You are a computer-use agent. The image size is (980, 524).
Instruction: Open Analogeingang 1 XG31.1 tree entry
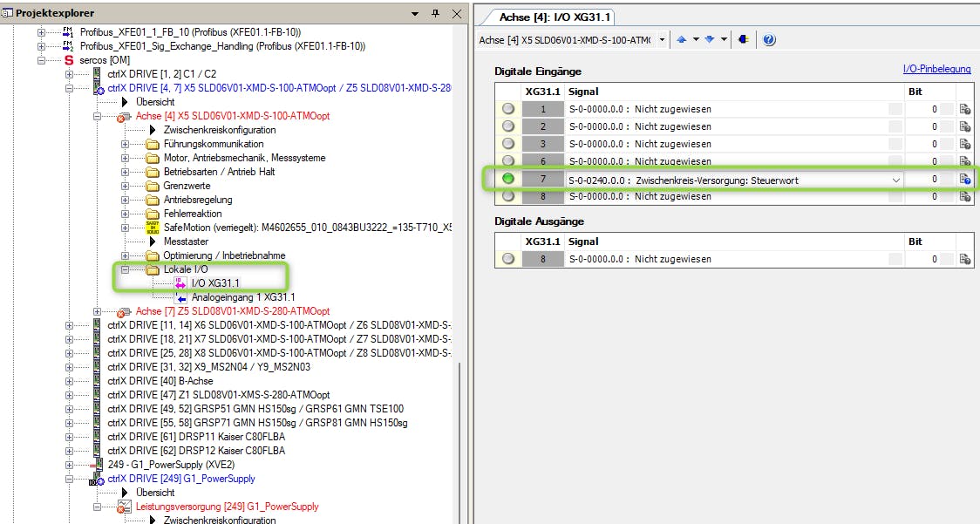(243, 297)
